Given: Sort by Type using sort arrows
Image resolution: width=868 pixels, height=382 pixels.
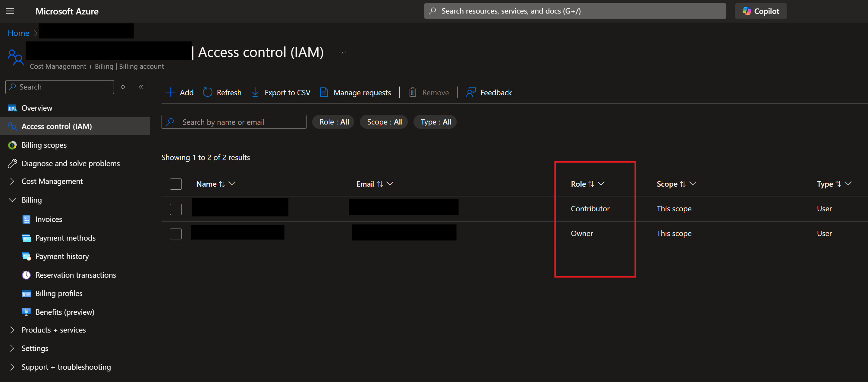Looking at the screenshot, I should pyautogui.click(x=838, y=184).
